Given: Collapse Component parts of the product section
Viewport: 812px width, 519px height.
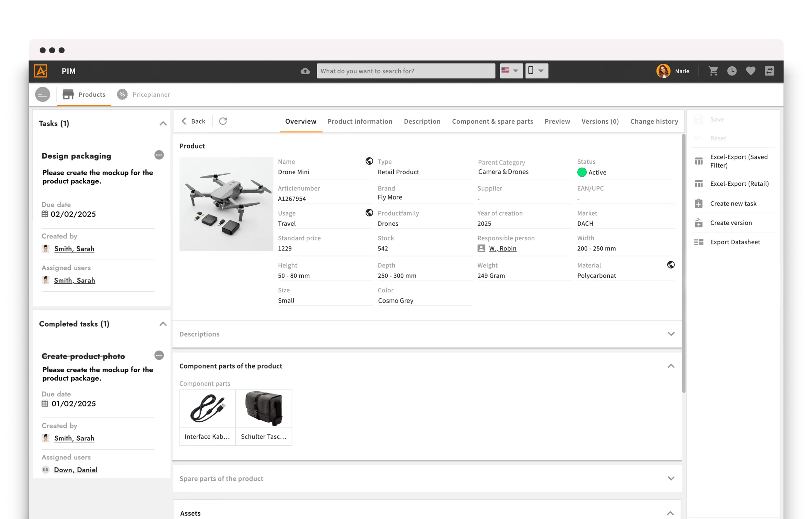Looking at the screenshot, I should coord(671,366).
